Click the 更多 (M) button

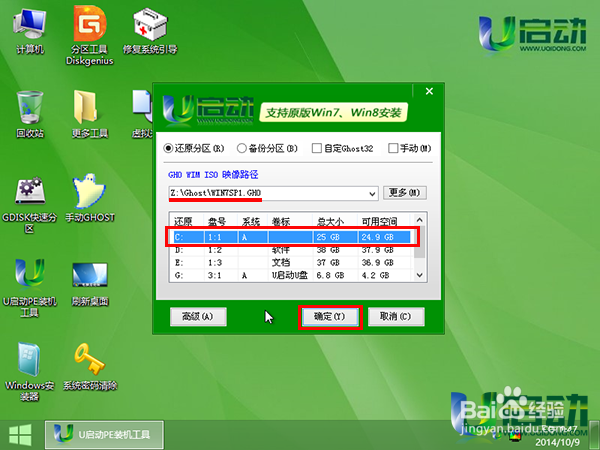(x=405, y=193)
